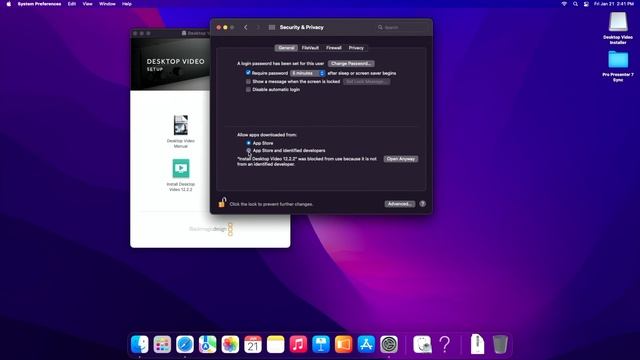Click the forward arrow in Security toolbar
The height and width of the screenshot is (360, 640).
coord(258,27)
